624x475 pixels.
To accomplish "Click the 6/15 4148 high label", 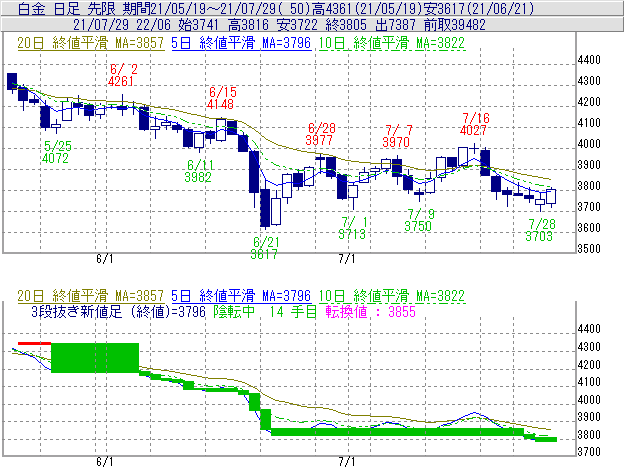I will tap(221, 98).
